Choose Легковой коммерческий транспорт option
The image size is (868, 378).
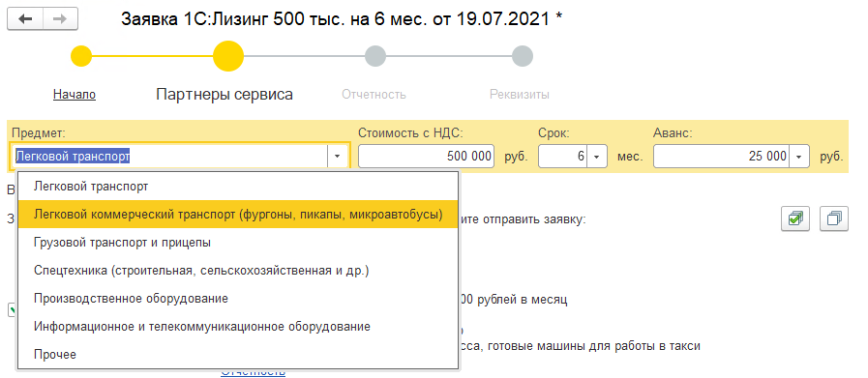(x=238, y=215)
